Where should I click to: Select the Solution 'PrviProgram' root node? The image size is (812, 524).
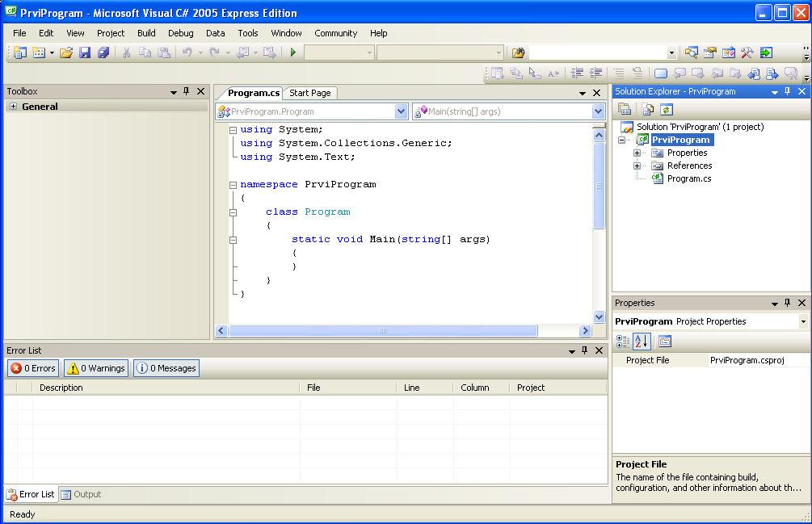point(700,128)
